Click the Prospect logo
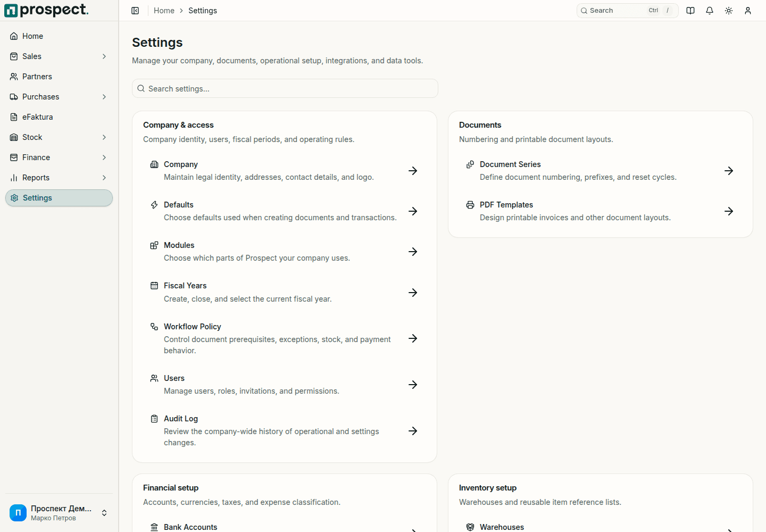 point(46,10)
